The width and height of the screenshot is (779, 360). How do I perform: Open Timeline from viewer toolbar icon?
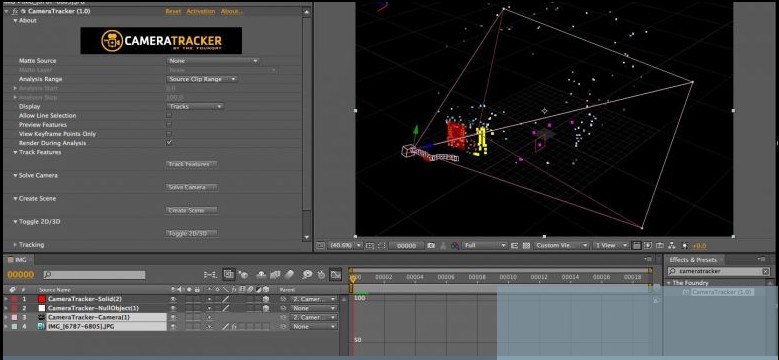tap(660, 245)
